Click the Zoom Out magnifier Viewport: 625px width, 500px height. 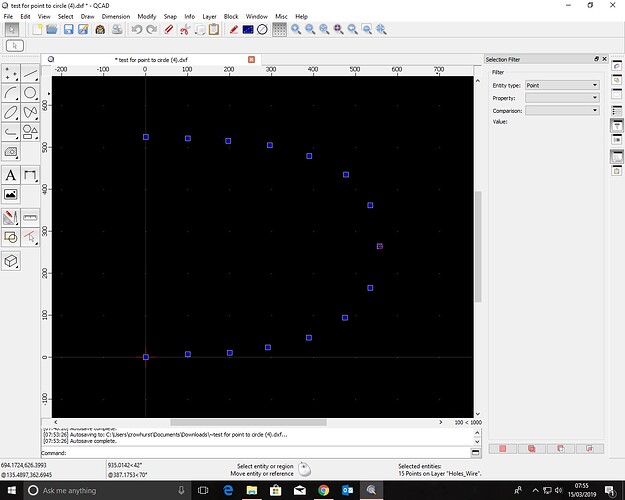click(x=310, y=30)
